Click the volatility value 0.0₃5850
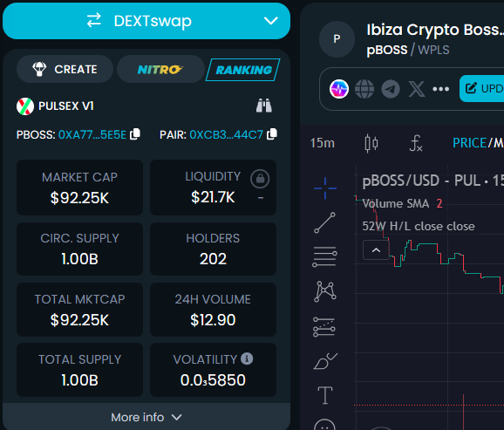504x430 pixels. tap(213, 380)
